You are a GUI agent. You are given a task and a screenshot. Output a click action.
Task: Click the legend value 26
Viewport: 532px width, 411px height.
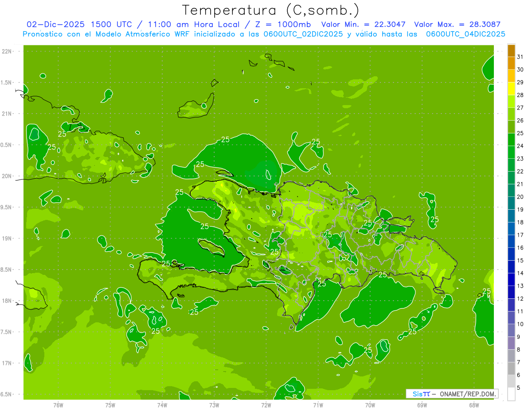pyautogui.click(x=520, y=120)
